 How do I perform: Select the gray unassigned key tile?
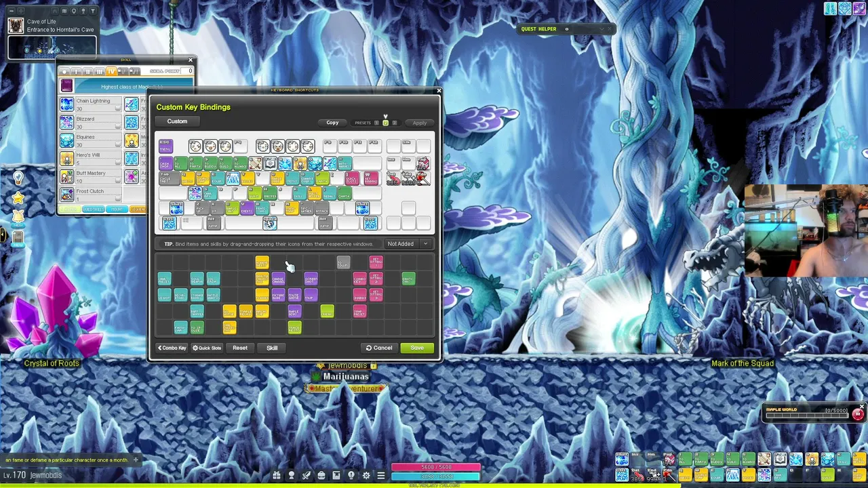(343, 262)
